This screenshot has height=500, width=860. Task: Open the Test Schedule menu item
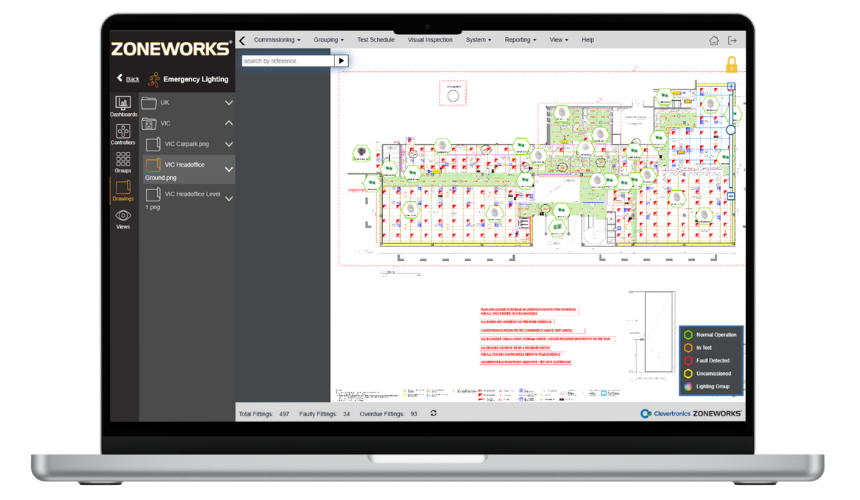[375, 40]
